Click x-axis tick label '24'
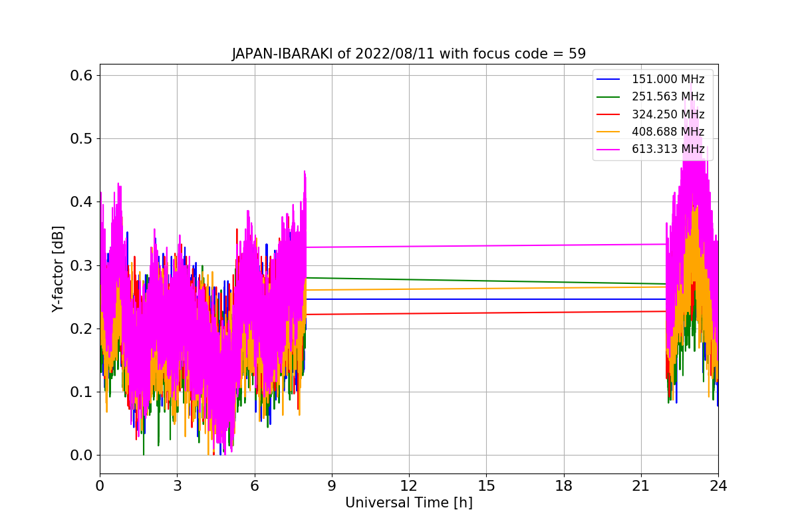Image resolution: width=798 pixels, height=532 pixels. 718,486
